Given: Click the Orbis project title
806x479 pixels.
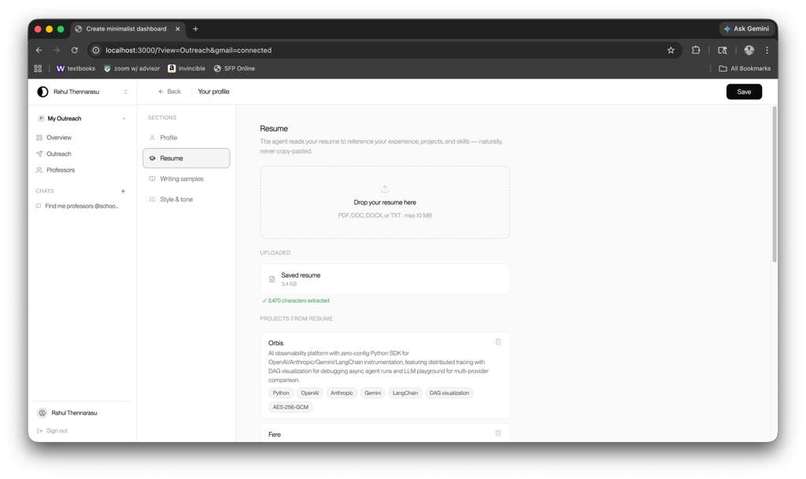Looking at the screenshot, I should coord(276,343).
